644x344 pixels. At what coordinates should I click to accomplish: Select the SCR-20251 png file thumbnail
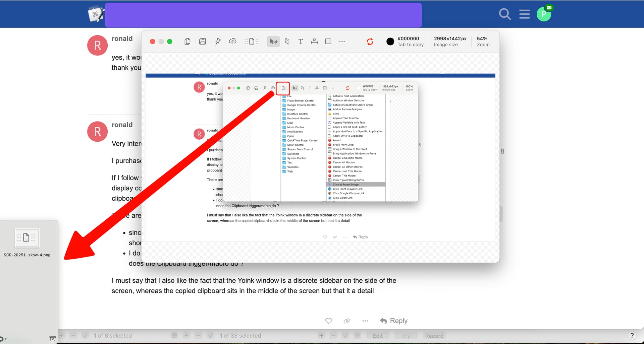pyautogui.click(x=27, y=238)
